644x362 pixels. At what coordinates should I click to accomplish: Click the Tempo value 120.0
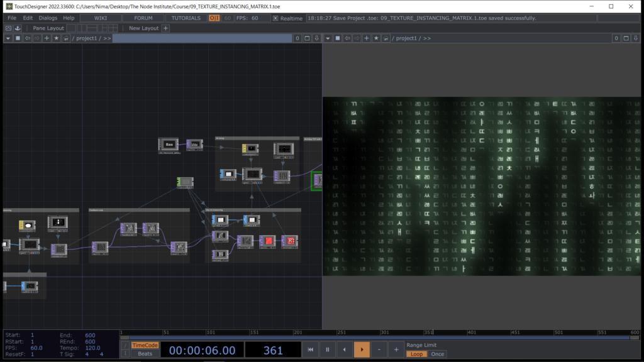92,348
